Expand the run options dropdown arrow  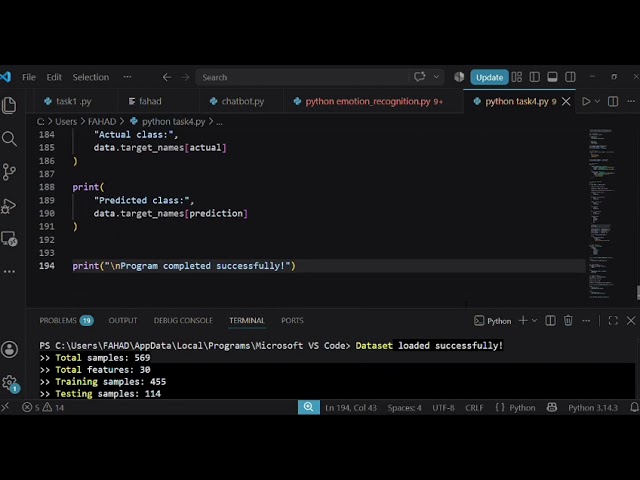(x=598, y=101)
